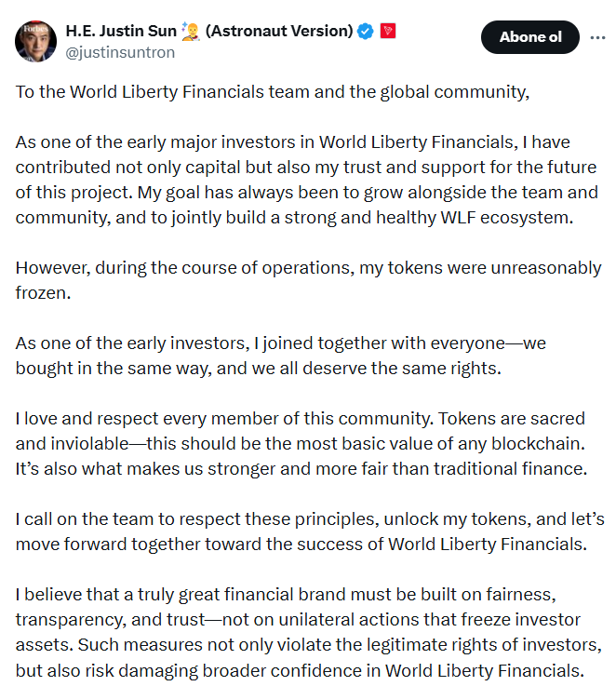616x686 pixels.
Task: Open the "H.E. Justin Sun" display name link
Action: 121,31
